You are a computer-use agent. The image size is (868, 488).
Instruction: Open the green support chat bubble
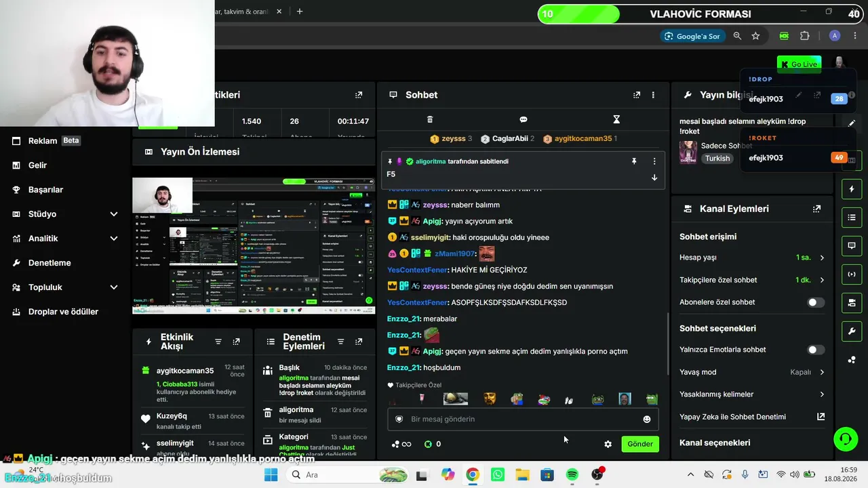coord(846,439)
